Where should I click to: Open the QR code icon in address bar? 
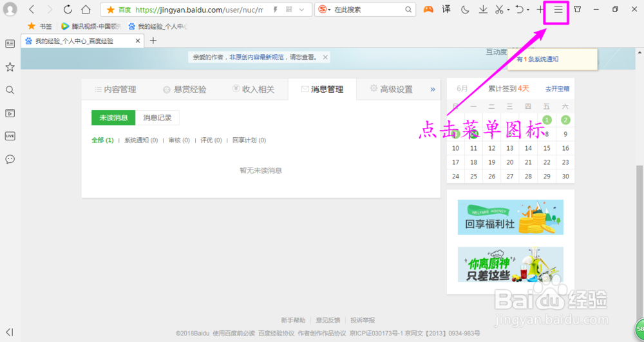289,10
